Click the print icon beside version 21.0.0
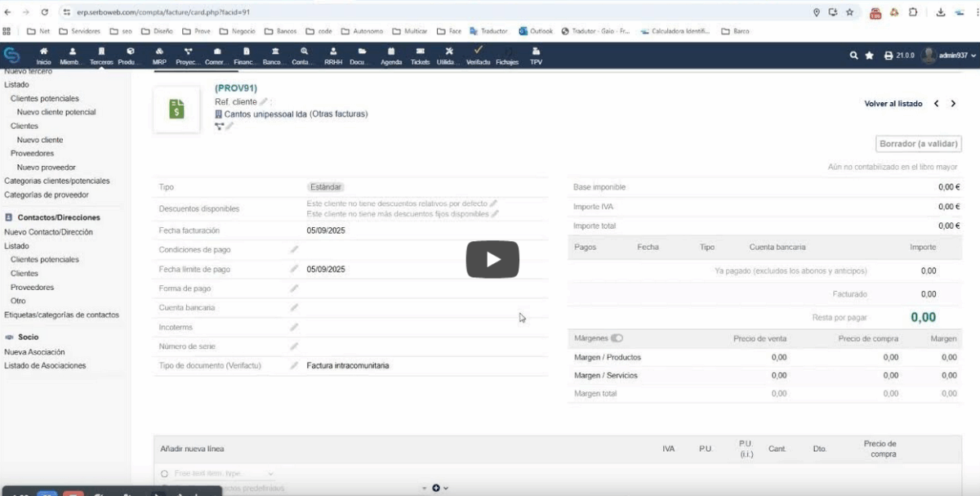The height and width of the screenshot is (496, 980). pyautogui.click(x=889, y=56)
